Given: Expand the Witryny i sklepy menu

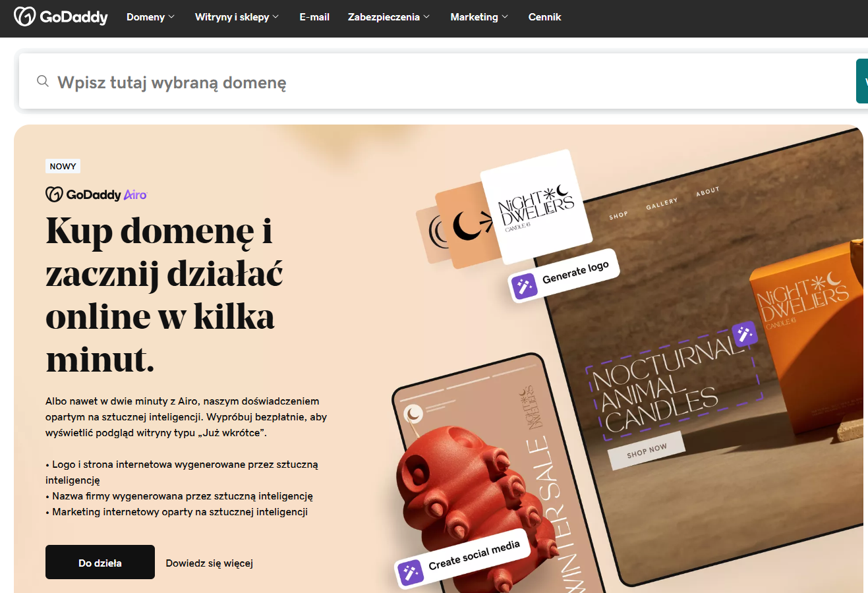Looking at the screenshot, I should (237, 17).
